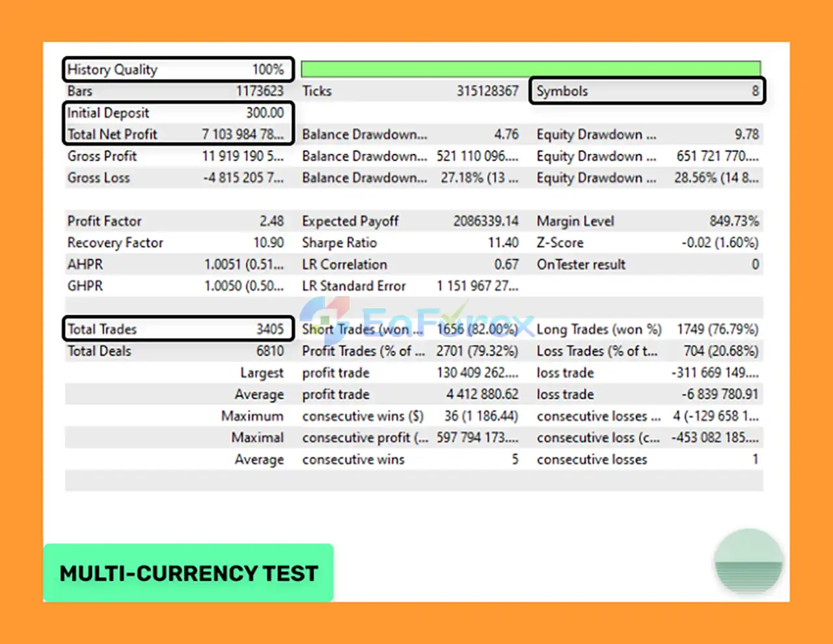Select the Profit Factor 2.48 value

271,221
